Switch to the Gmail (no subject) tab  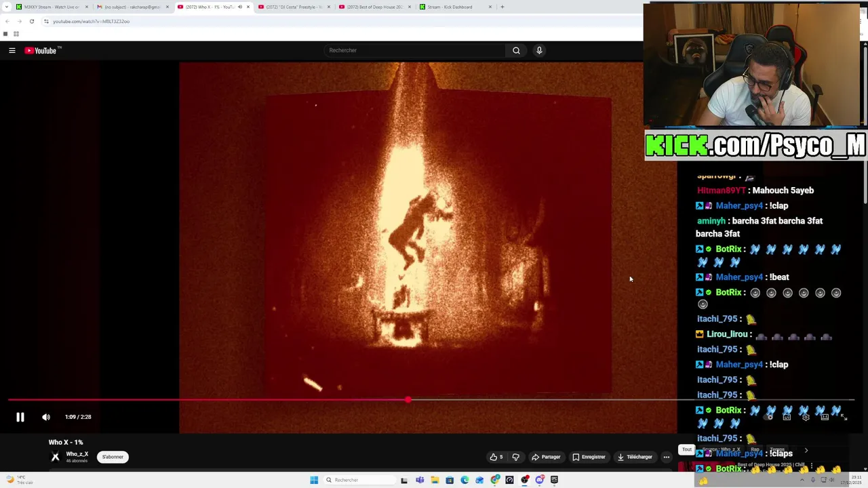132,7
